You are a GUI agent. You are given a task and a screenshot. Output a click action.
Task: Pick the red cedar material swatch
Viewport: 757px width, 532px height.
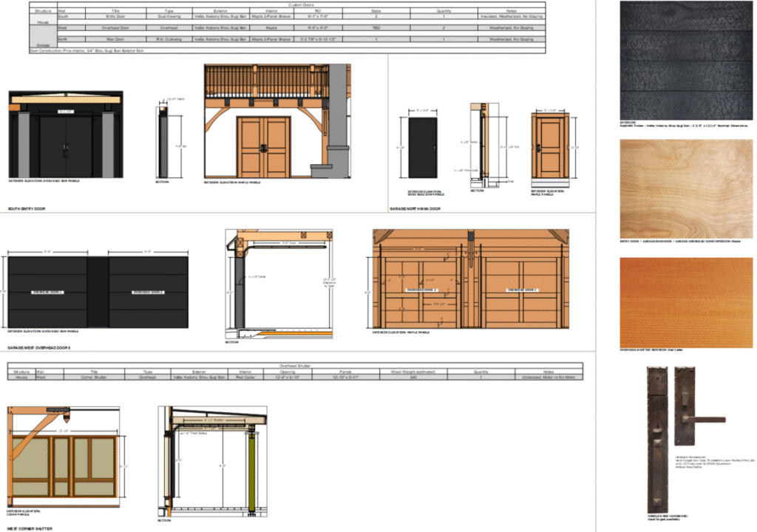click(x=686, y=301)
